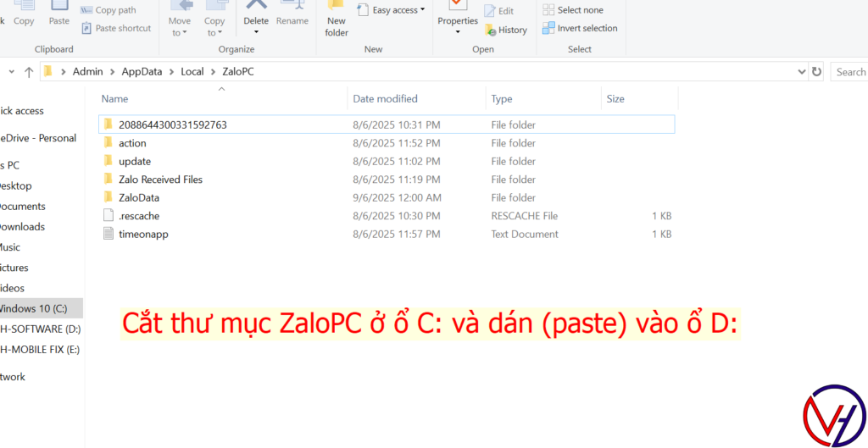Sort by Date modified column header
The height and width of the screenshot is (448, 868).
point(385,99)
